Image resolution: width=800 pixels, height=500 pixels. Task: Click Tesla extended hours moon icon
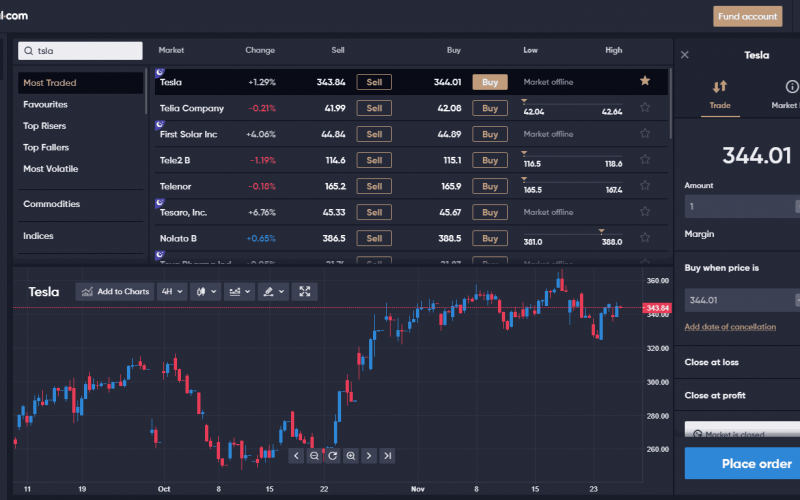click(160, 72)
